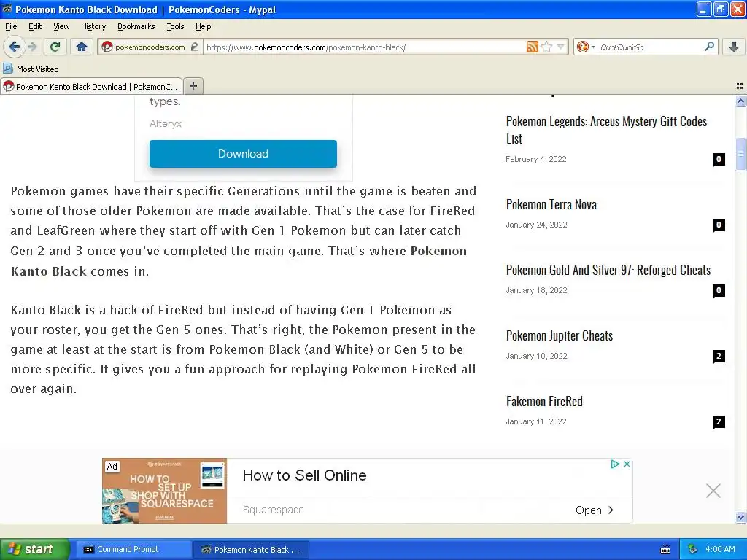Click the January 11, 2022 date text

click(536, 422)
